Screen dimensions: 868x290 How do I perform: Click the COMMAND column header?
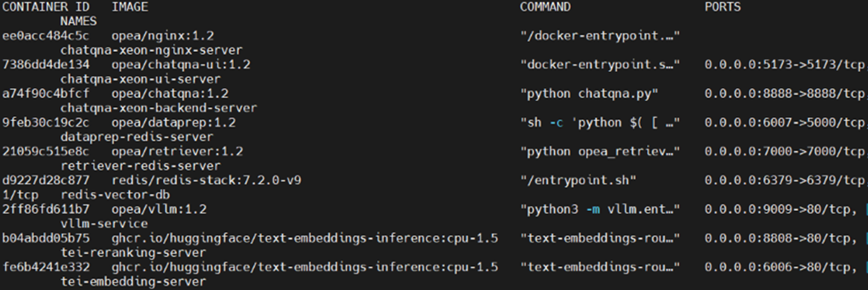coord(545,7)
